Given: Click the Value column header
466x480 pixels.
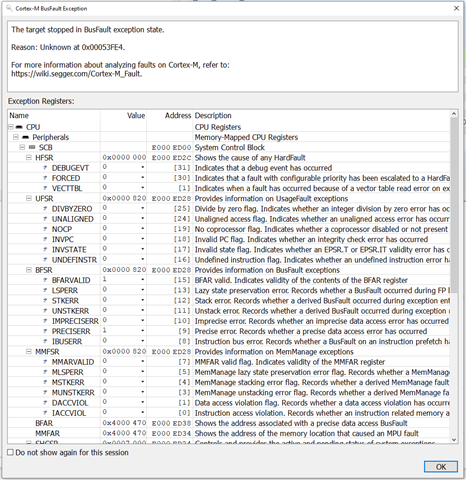Looking at the screenshot, I should point(123,116).
